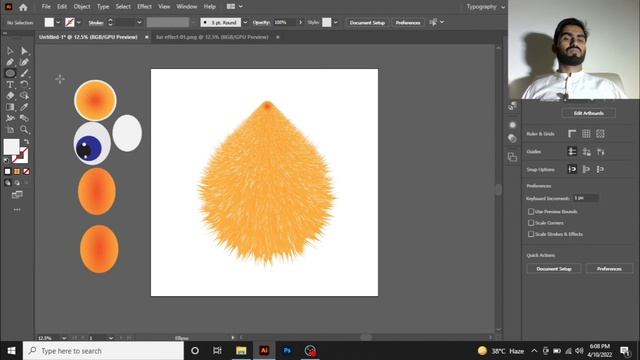Select the Shape Builder tool
640x360 pixels.
24,96
